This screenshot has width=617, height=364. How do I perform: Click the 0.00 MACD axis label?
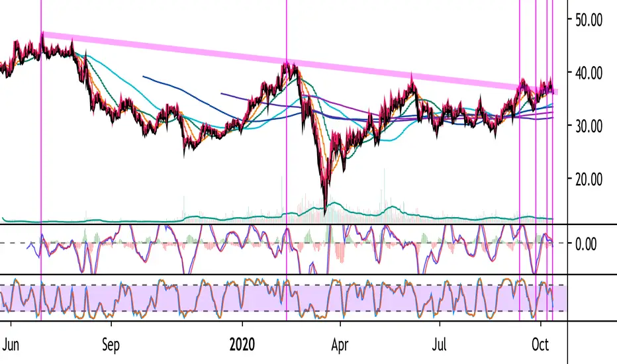pyautogui.click(x=586, y=244)
